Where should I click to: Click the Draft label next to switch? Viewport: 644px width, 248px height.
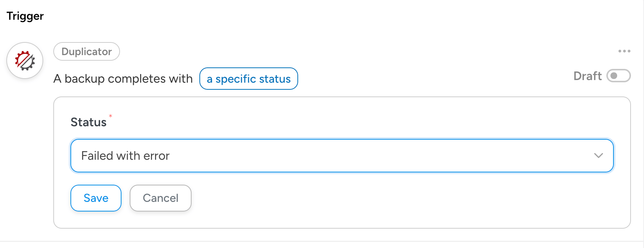tap(587, 76)
